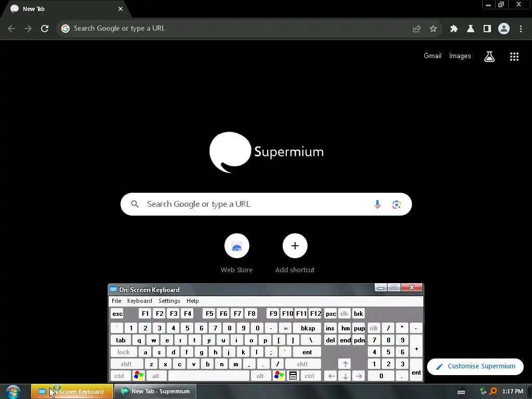Click the orange magnifier tray icon
The image size is (532, 399).
(x=493, y=392)
